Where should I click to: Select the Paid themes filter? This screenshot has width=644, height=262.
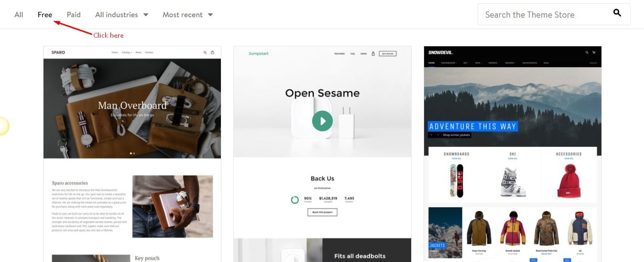(x=74, y=15)
